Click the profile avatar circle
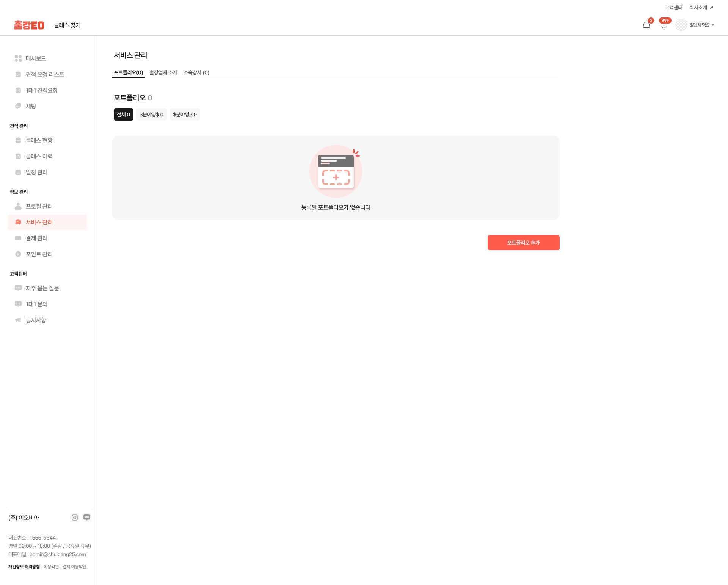 (x=681, y=25)
